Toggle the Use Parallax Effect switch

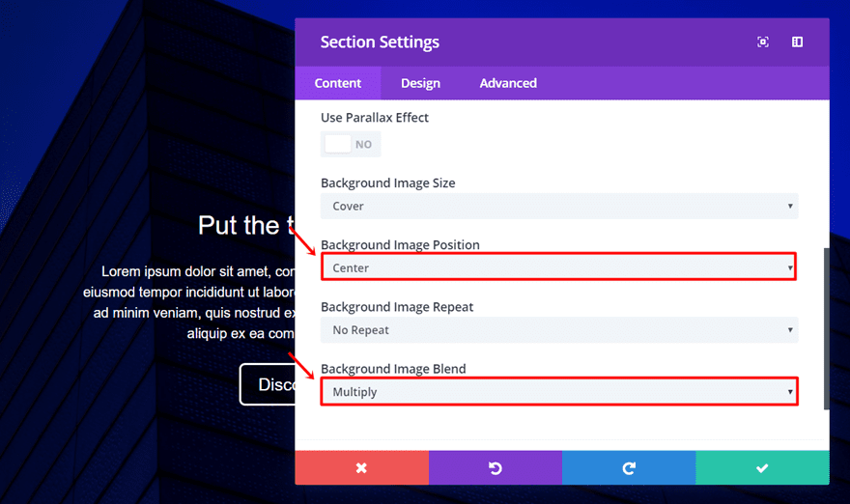(350, 144)
